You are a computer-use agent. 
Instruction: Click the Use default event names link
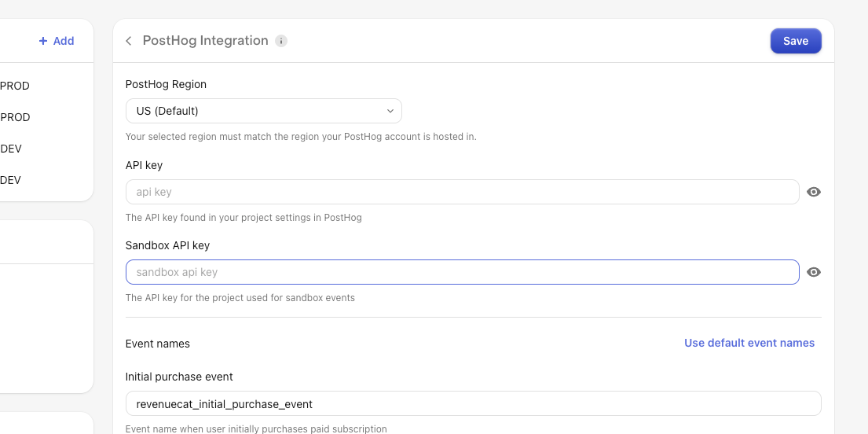point(749,343)
